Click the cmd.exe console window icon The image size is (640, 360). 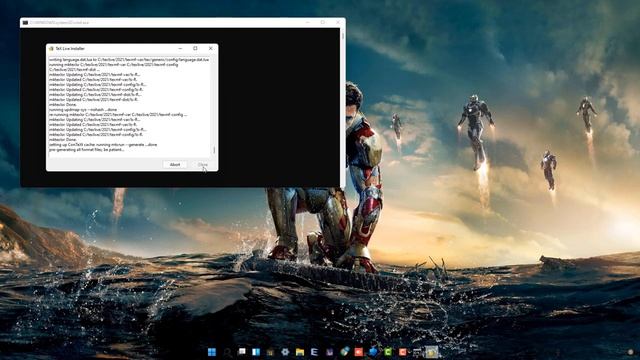coord(25,22)
